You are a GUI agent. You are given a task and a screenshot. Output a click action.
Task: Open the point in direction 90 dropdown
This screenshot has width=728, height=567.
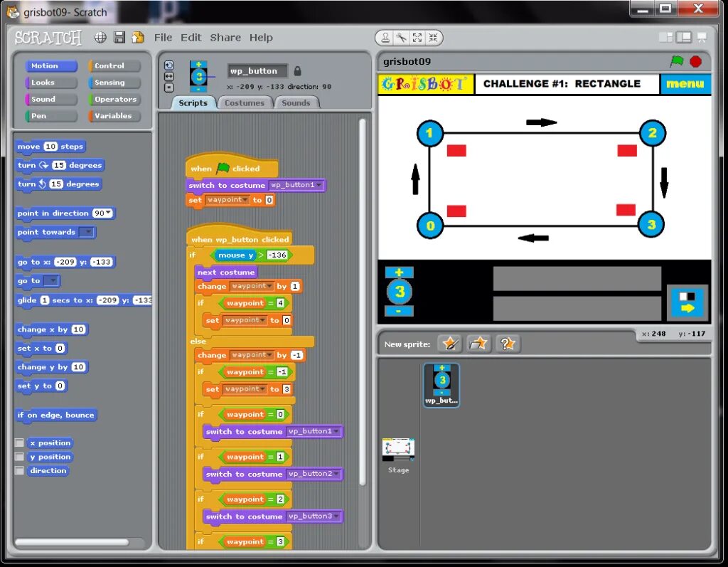[109, 213]
